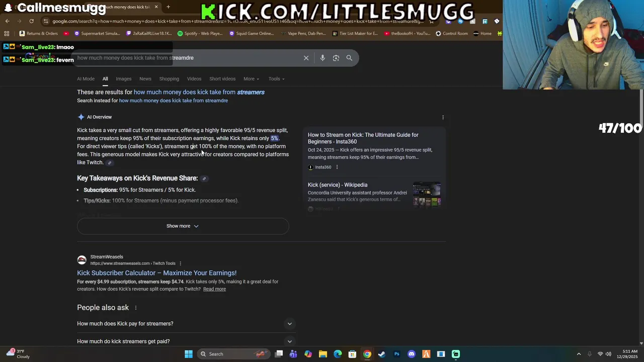The height and width of the screenshot is (362, 644).
Task: Open 'Returns & Orders' bookmark
Action: (39, 34)
